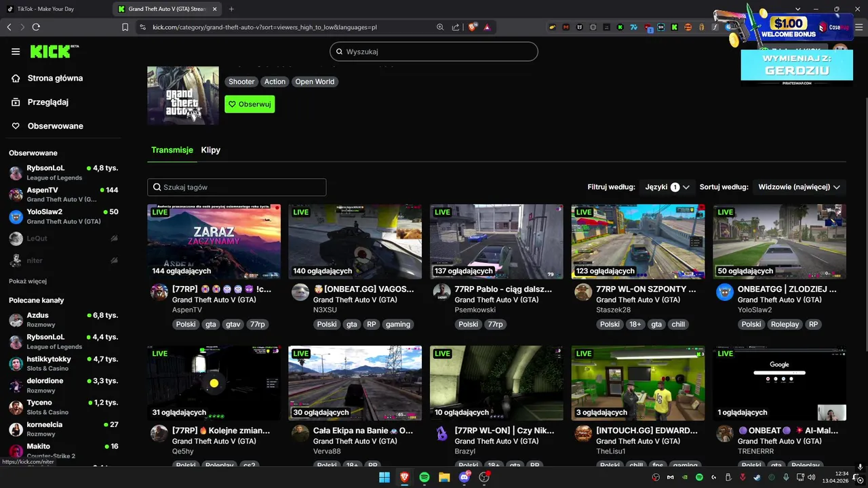Switch to the Klipy tab
This screenshot has height=488, width=868.
tap(211, 150)
